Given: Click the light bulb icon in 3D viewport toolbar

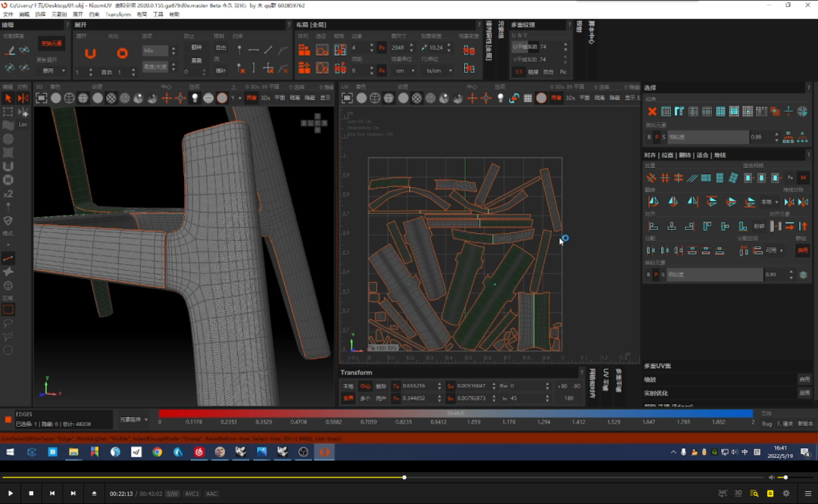Looking at the screenshot, I should click(195, 98).
